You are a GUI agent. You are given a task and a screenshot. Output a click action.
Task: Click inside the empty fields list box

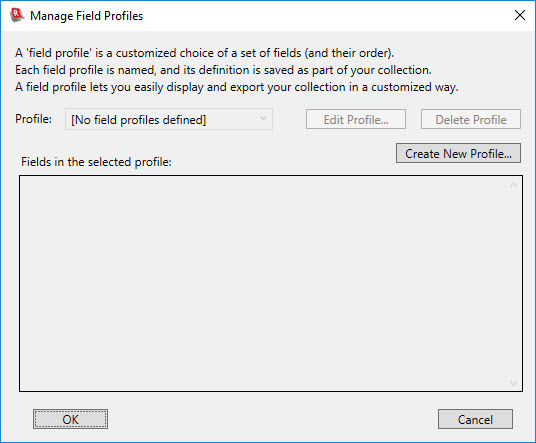(263, 284)
